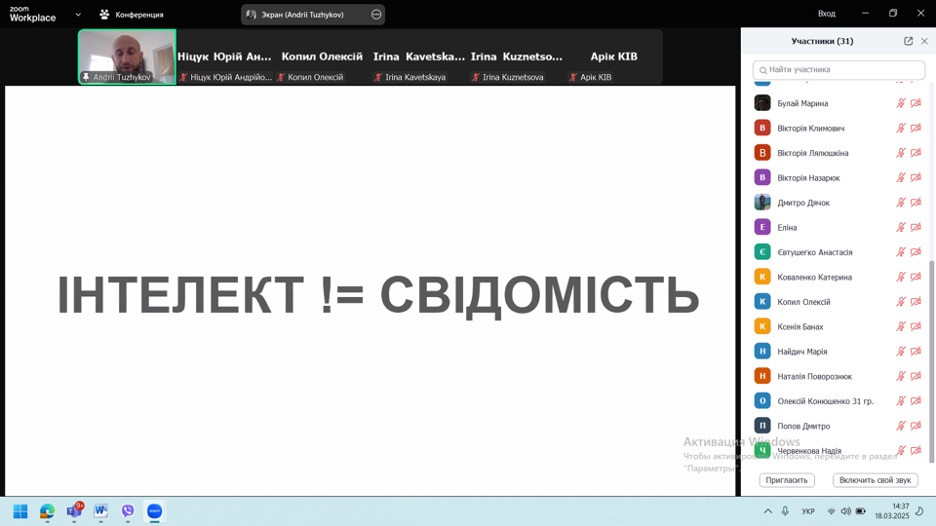This screenshot has width=936, height=526.
Task: Click camera icon for Наталія Поворознюк
Action: (916, 376)
